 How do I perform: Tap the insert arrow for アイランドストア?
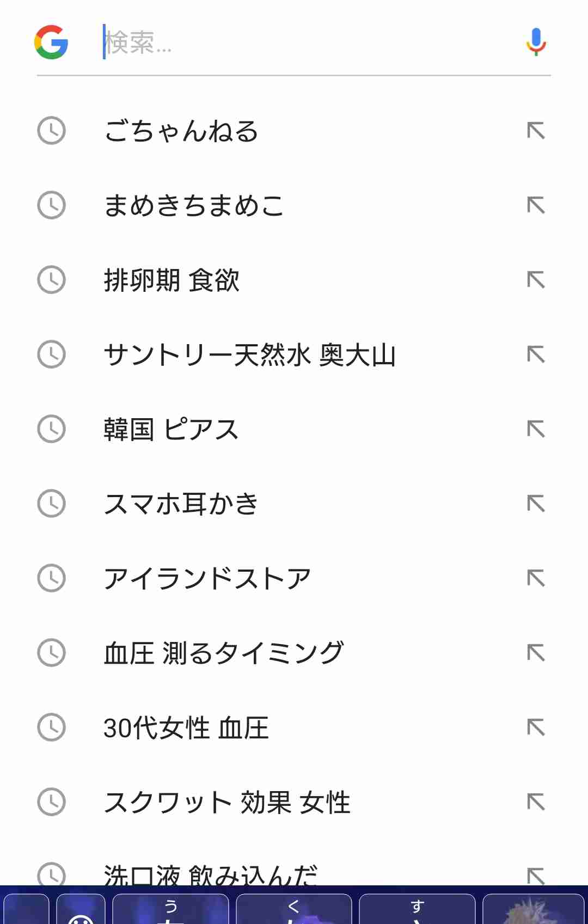[x=536, y=579]
